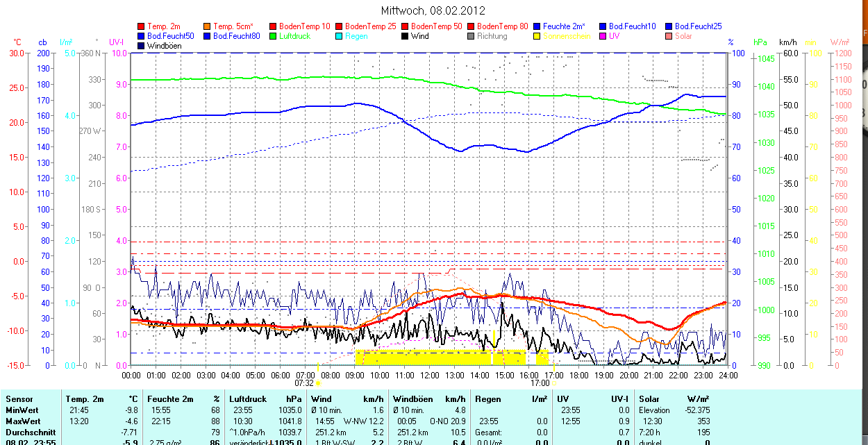Click the dark blue Windböen legend square
This screenshot has height=445, width=868.
pyautogui.click(x=142, y=46)
